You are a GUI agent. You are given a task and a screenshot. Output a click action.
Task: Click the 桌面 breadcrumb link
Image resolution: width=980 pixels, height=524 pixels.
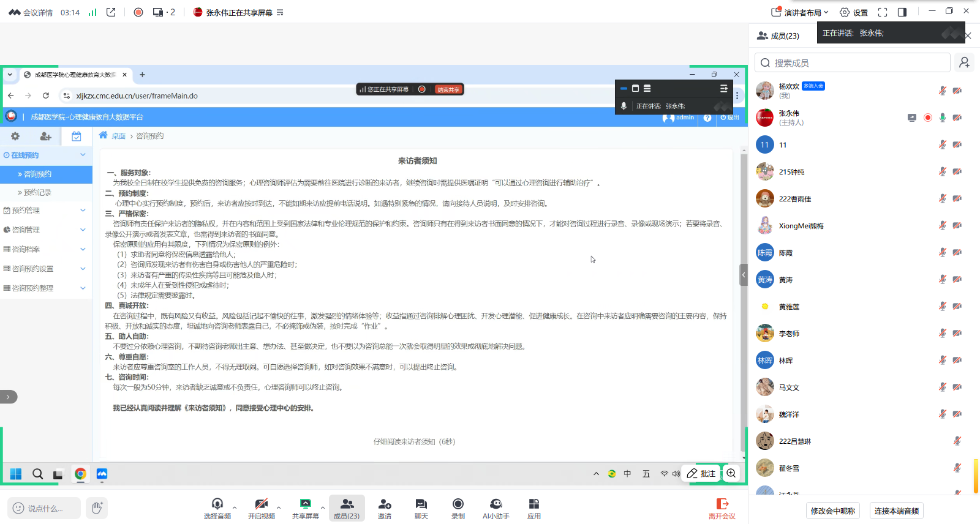tap(118, 136)
